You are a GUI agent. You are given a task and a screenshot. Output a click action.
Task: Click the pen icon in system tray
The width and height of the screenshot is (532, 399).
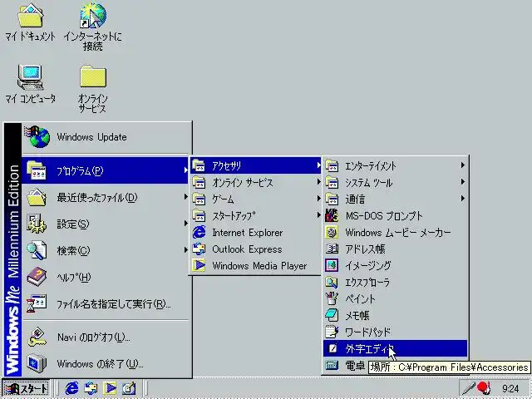pos(469,388)
